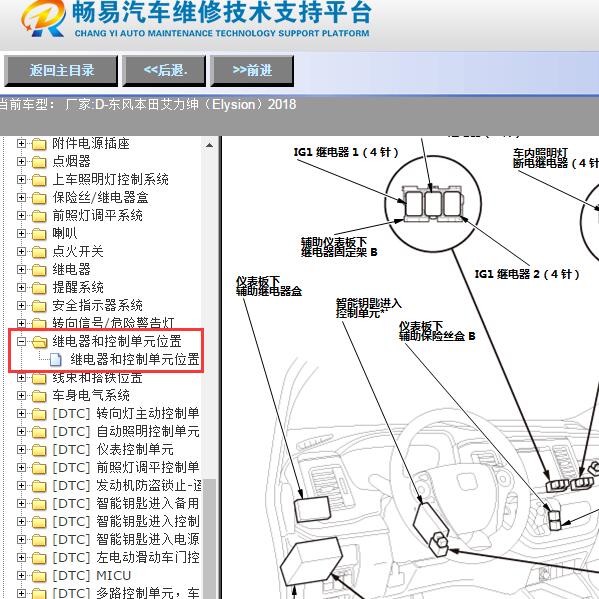
Task: Click the [DTC] 发动机防盗锁止 folder icon
Action: coord(39,486)
